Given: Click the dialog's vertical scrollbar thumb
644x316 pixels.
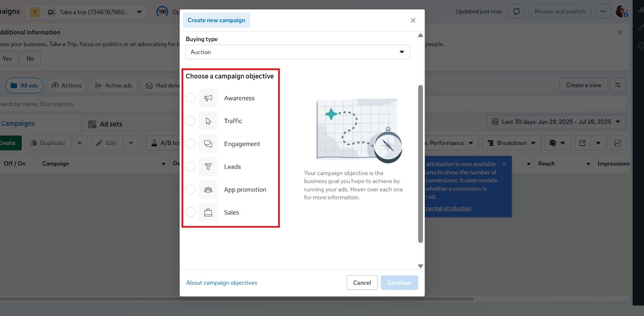Looking at the screenshot, I should (x=420, y=164).
